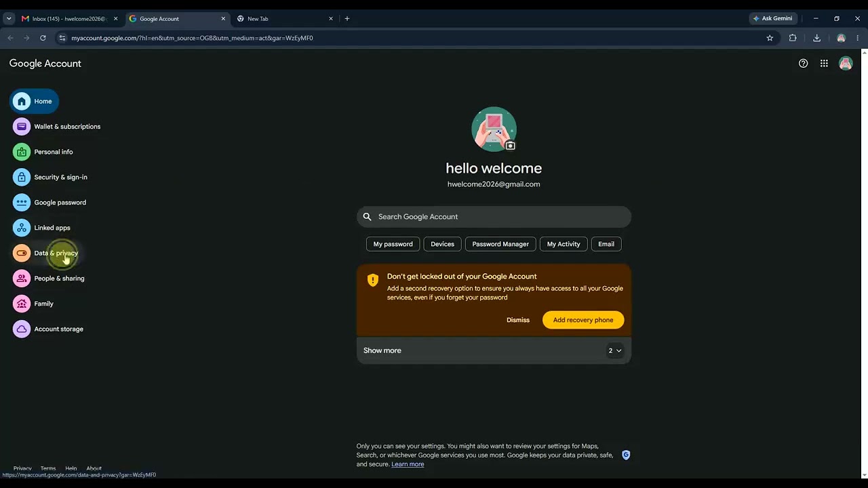The height and width of the screenshot is (488, 868).
Task: Close the Gmail Inbox tab
Action: [x=115, y=19]
